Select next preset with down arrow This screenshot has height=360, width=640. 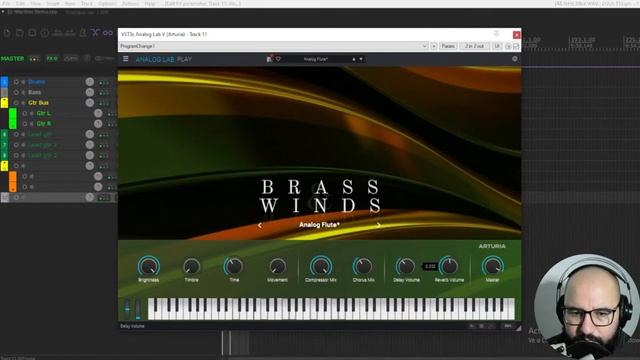361,59
